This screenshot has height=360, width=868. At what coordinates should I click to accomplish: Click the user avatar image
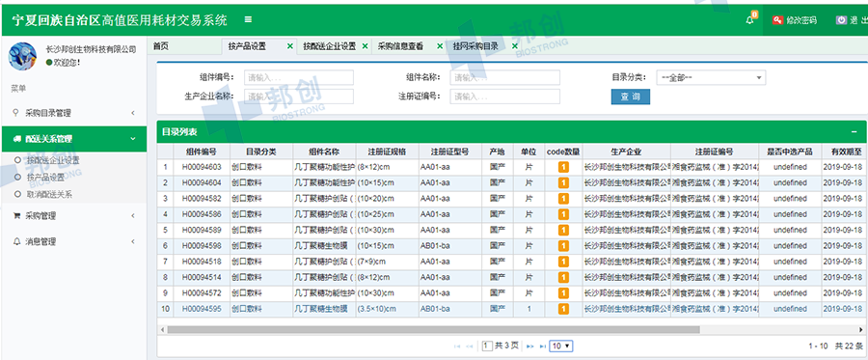[23, 57]
